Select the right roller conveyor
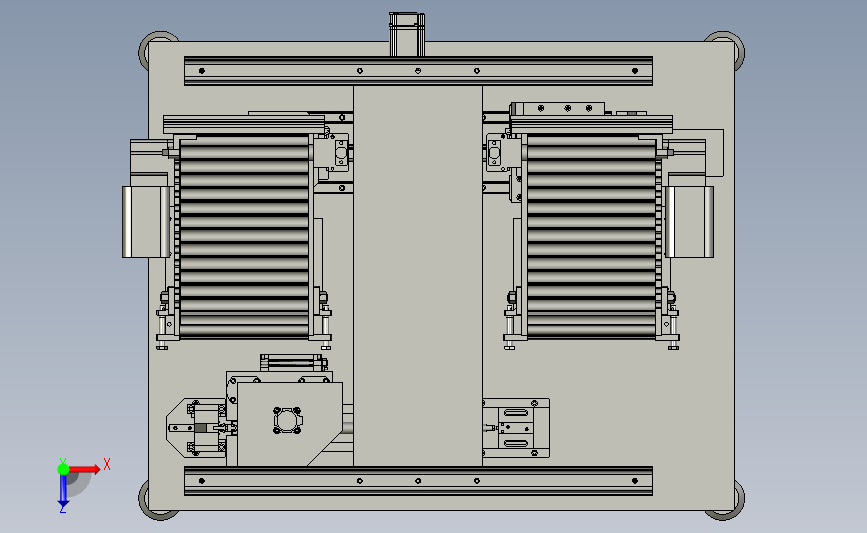 tap(592, 236)
